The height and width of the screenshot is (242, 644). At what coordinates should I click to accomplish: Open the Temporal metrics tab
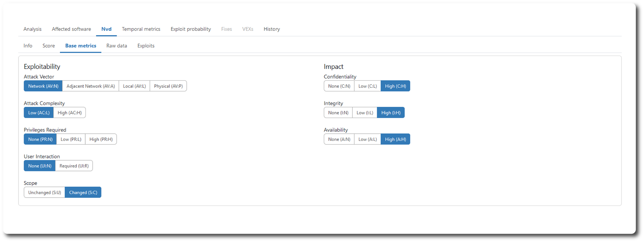pyautogui.click(x=141, y=29)
